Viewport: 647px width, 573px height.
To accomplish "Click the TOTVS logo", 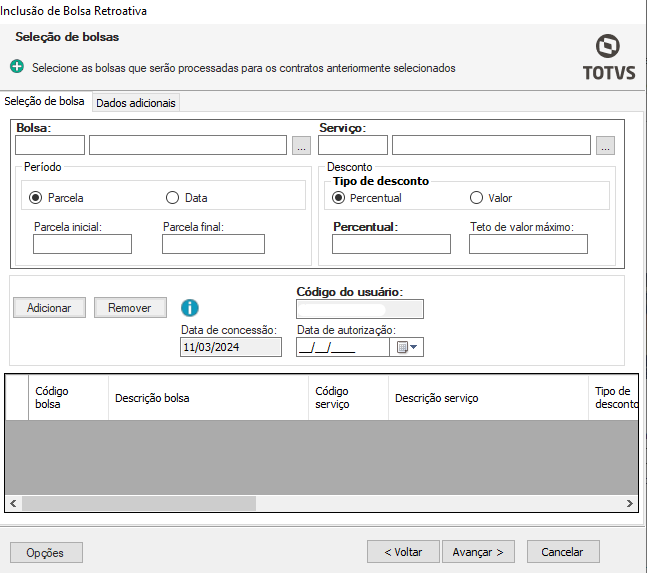I will point(608,57).
